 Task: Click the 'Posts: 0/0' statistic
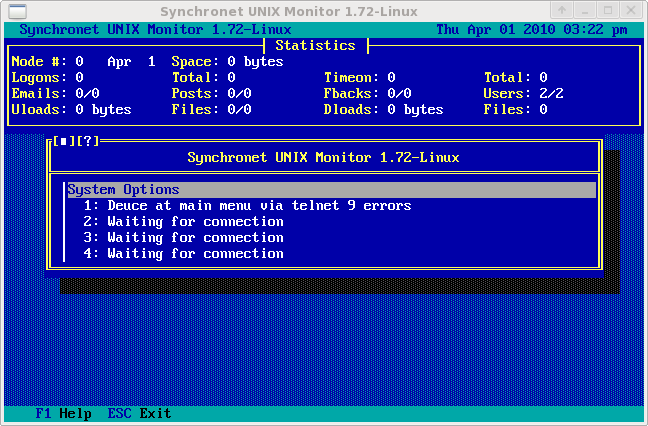211,93
